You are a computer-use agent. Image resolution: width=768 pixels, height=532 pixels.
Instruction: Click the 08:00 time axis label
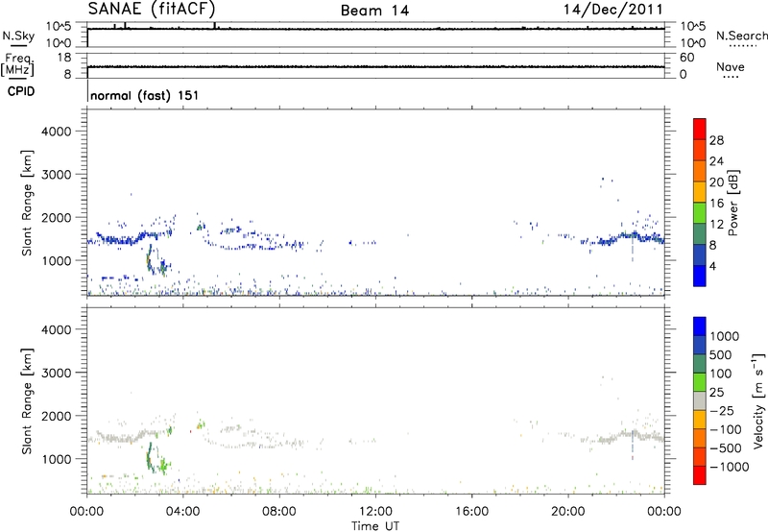click(279, 512)
